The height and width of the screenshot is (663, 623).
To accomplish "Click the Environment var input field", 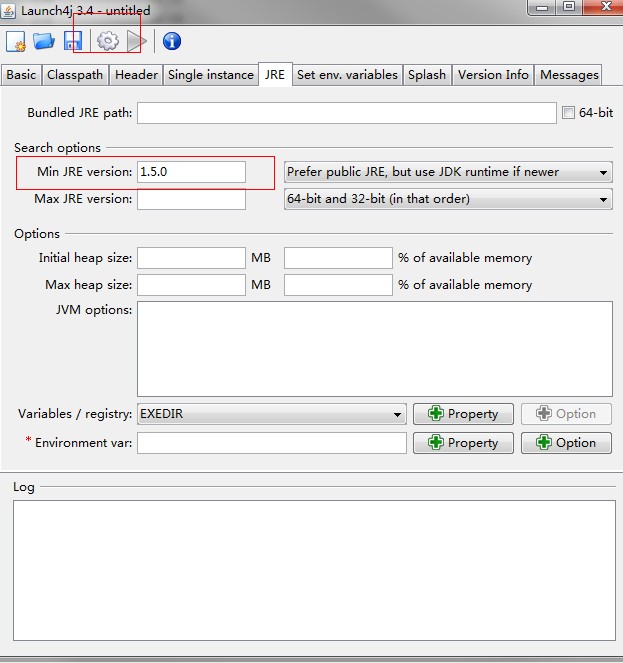I will click(x=272, y=443).
